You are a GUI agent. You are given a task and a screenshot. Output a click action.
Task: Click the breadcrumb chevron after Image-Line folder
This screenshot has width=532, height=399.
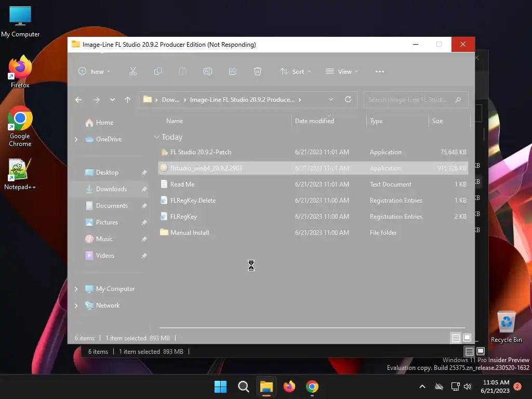click(300, 100)
